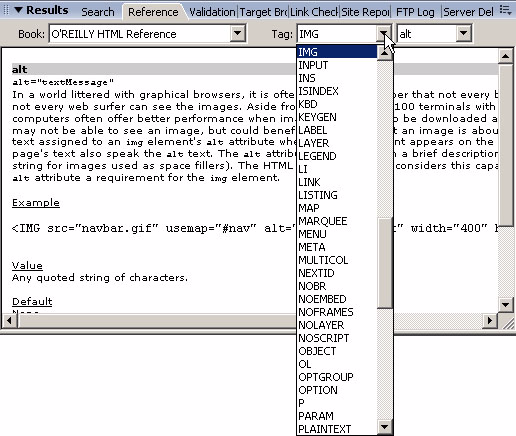
Task: Switch to the Reference tab
Action: click(x=153, y=12)
